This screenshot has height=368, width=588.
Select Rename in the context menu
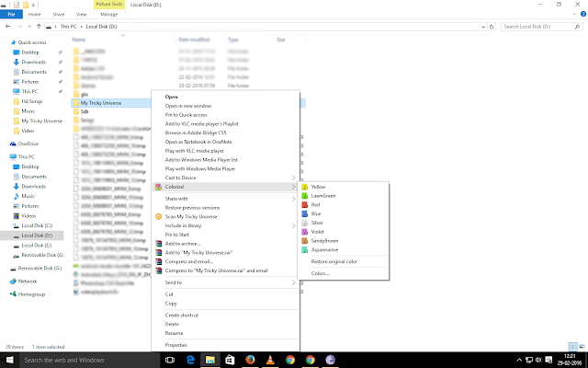click(225, 333)
